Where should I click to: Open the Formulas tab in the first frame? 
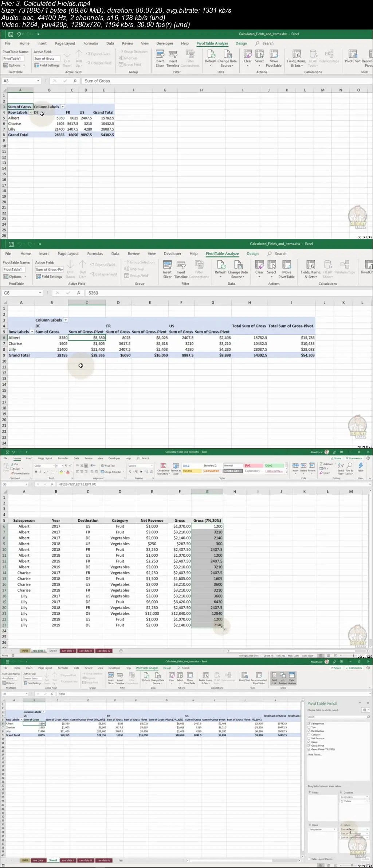point(91,43)
